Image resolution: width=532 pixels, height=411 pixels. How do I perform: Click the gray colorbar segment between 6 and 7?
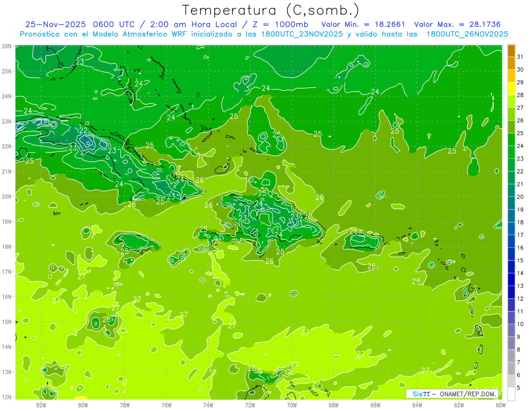(511, 368)
